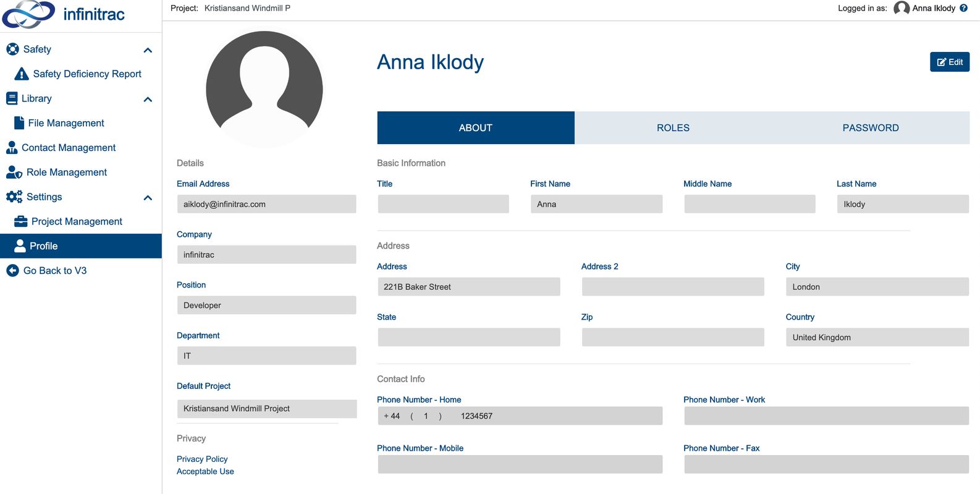Open the Acceptable Use link

(205, 471)
